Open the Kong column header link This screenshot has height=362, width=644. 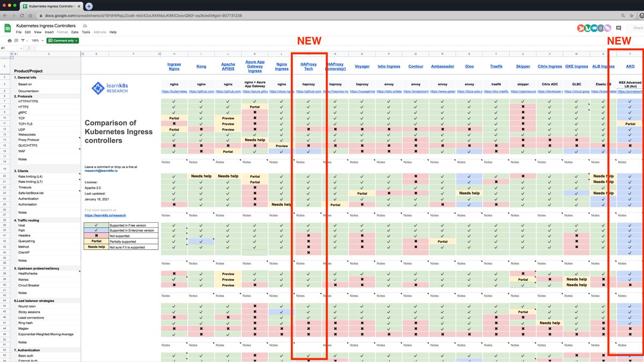[201, 67]
